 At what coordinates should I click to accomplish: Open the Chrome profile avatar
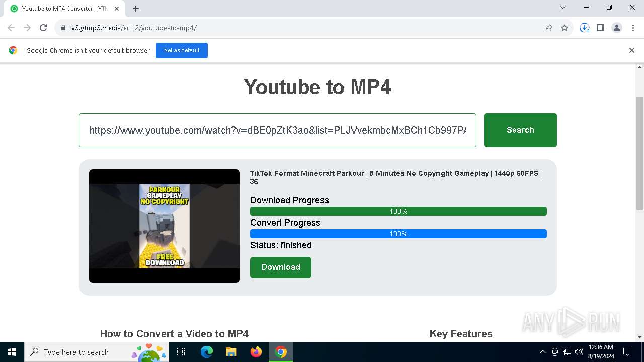pyautogui.click(x=617, y=28)
